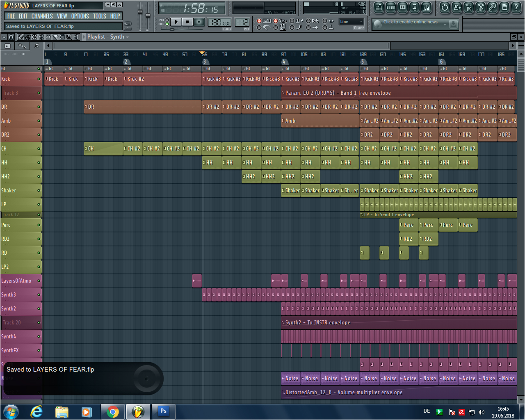Open the TOOLS menu
This screenshot has width=525, height=420.
[100, 16]
